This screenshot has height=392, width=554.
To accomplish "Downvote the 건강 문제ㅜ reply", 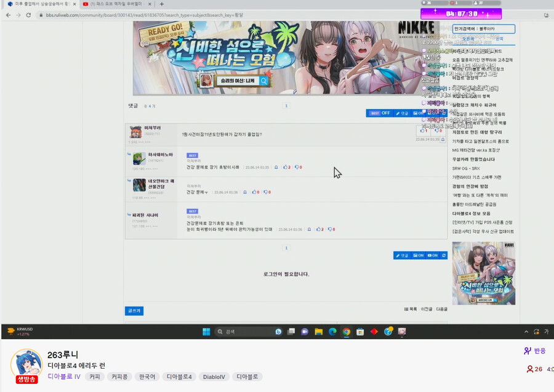I will (267, 192).
